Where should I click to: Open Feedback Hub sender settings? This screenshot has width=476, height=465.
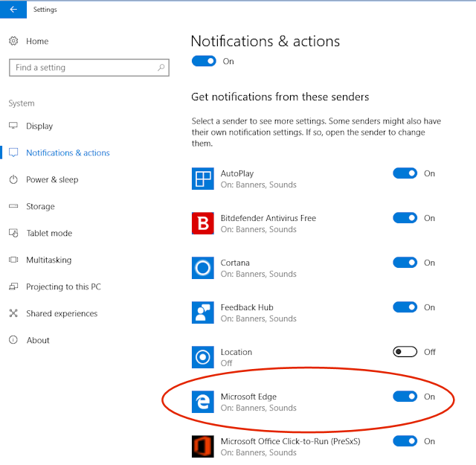point(247,307)
